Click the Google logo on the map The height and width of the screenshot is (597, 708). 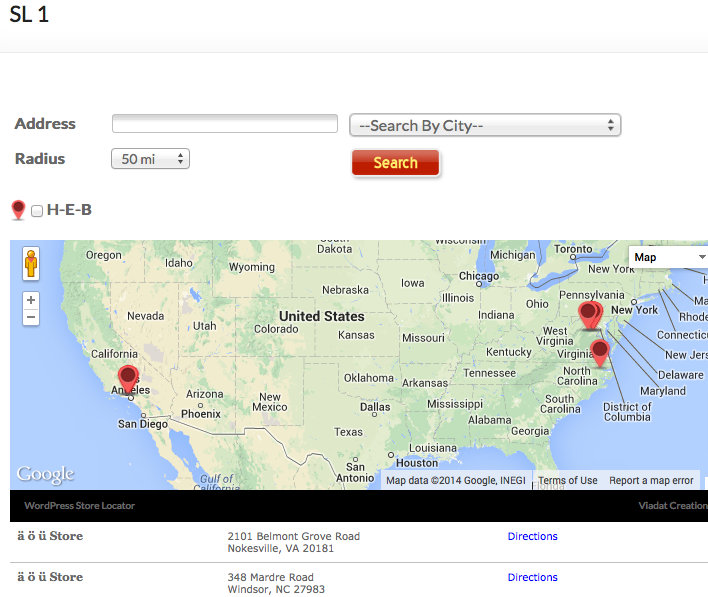point(45,474)
